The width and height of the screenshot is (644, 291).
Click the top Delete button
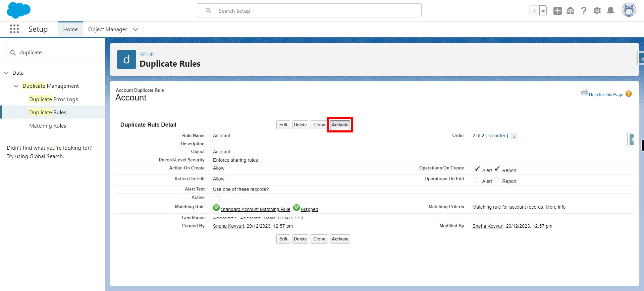[x=300, y=125]
